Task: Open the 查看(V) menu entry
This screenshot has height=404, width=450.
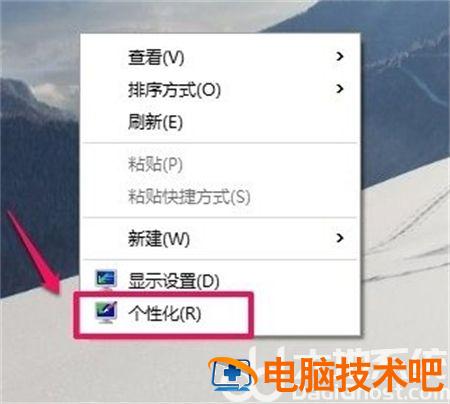Action: pyautogui.click(x=220, y=57)
